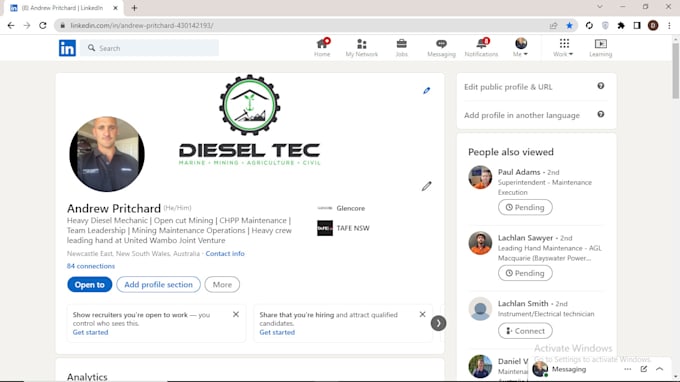Go back in browser history
This screenshot has width=680, height=382.
click(x=11, y=26)
